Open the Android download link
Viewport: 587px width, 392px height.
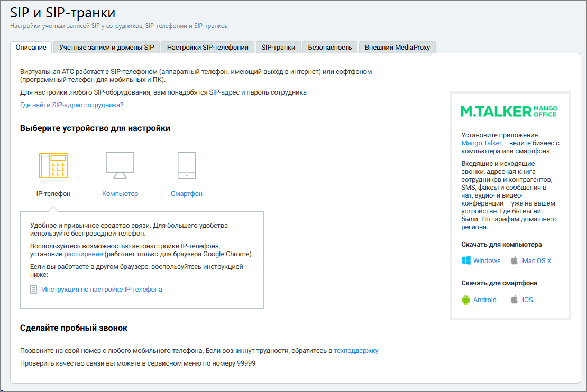click(x=485, y=300)
